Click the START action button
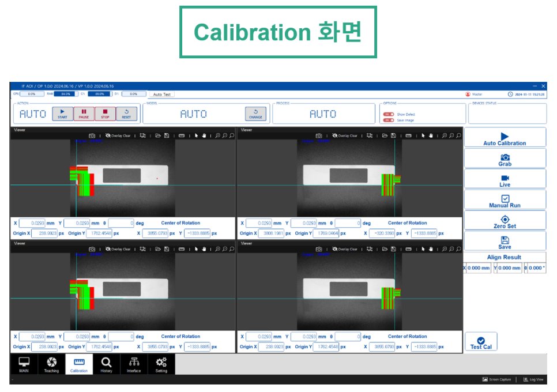 [x=62, y=114]
